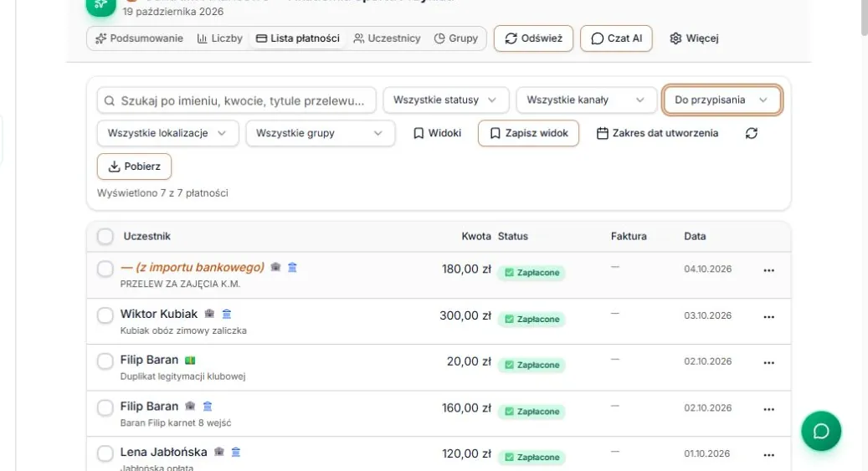Screen dimensions: 868x471
Task: Click the page vertical scrollbar
Action: [x=864, y=17]
